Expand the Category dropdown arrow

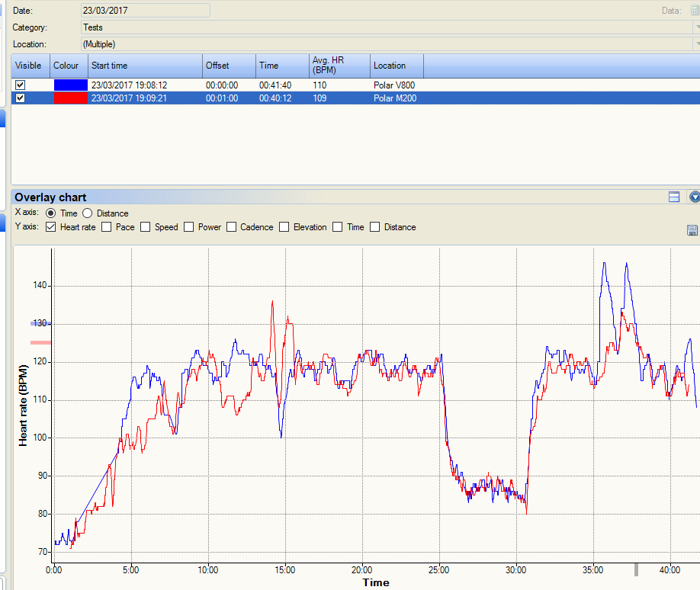pyautogui.click(x=696, y=27)
